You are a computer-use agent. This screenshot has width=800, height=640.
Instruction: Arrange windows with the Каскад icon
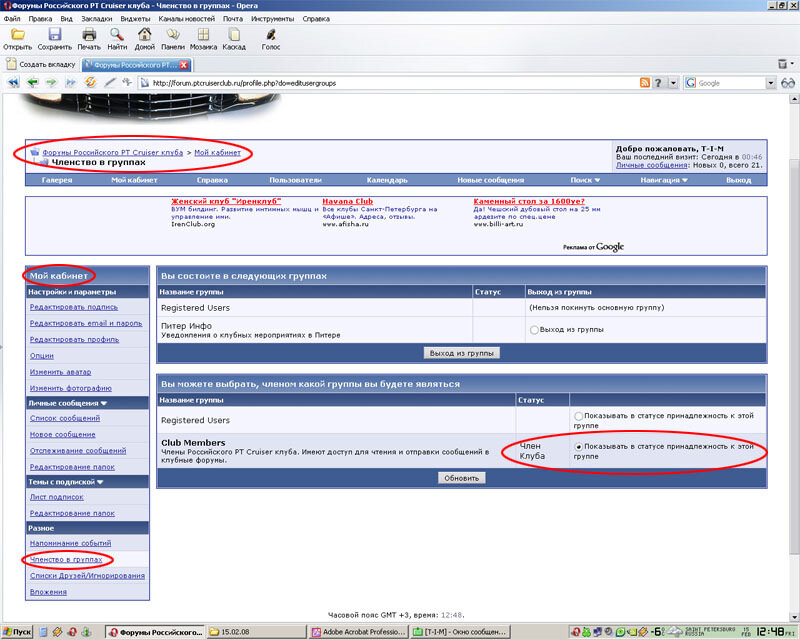point(234,35)
